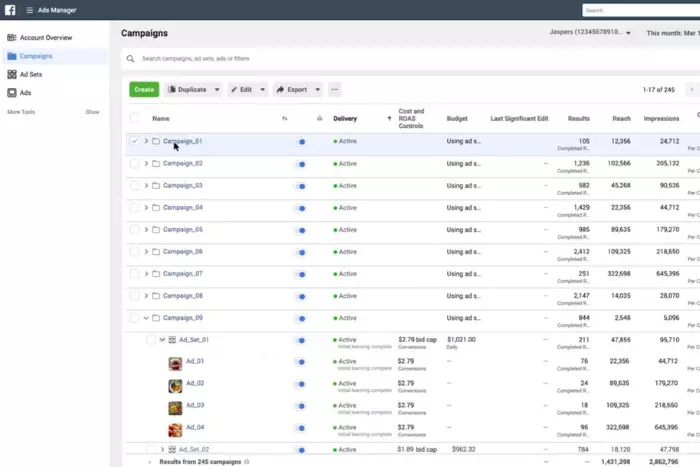Click the Ad_Set_01 grid icon
Screen dimensions: 700x467
click(172, 340)
